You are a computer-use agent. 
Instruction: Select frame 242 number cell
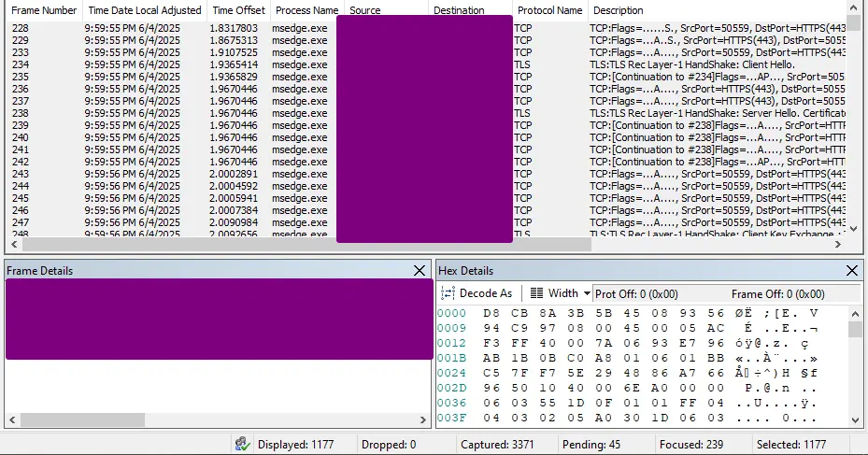click(x=21, y=162)
